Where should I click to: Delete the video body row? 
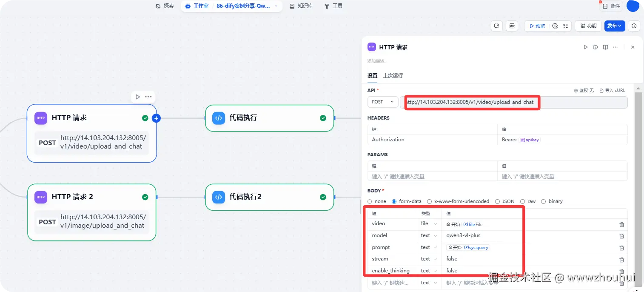point(621,224)
